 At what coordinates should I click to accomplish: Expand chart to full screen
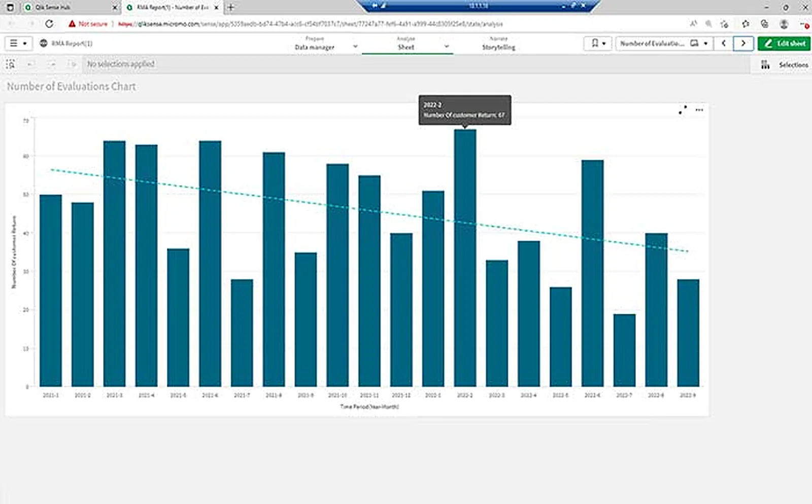click(x=683, y=110)
